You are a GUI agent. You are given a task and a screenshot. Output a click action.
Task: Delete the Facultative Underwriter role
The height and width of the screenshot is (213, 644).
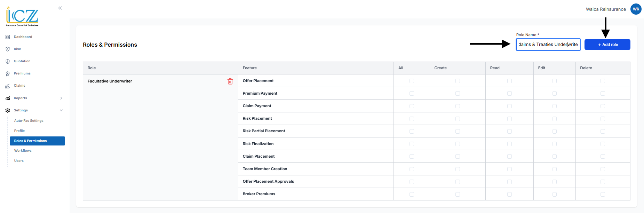(230, 81)
